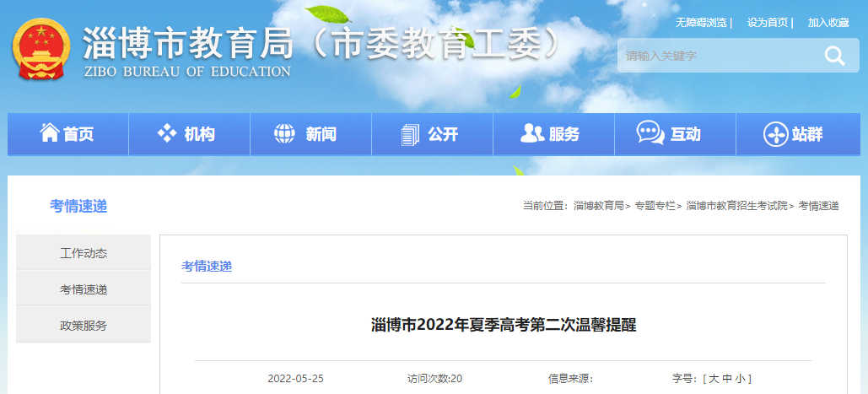
Task: Click the 当前位置 label
Action: [546, 206]
